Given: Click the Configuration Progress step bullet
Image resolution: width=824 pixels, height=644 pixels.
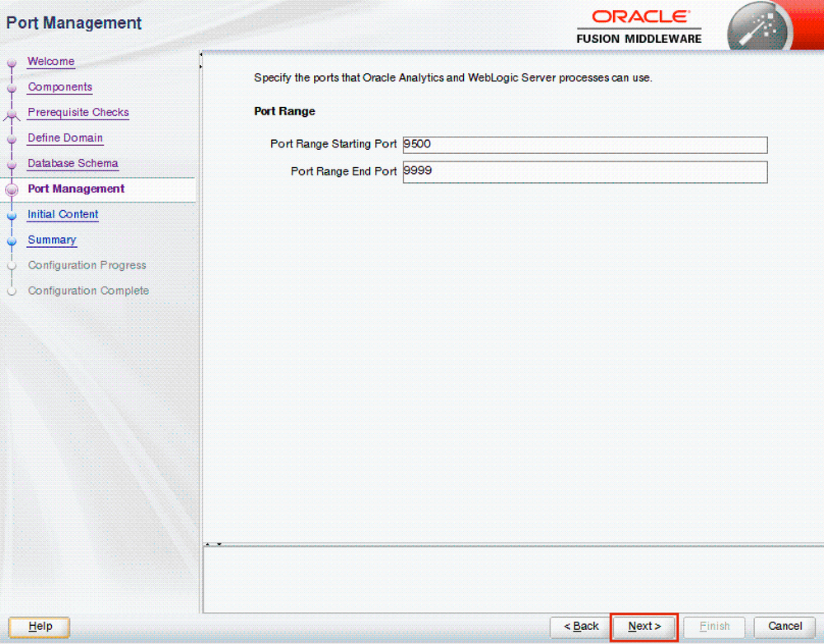Looking at the screenshot, I should coord(12,266).
